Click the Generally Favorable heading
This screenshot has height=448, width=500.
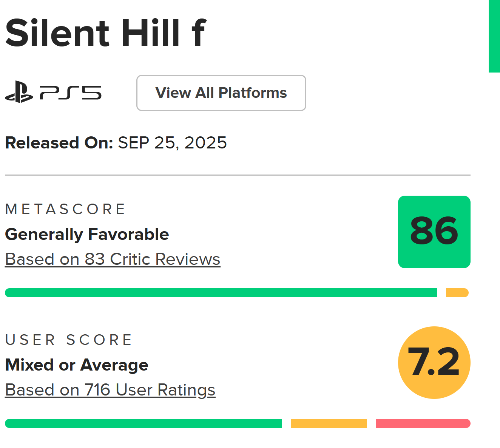(x=87, y=235)
